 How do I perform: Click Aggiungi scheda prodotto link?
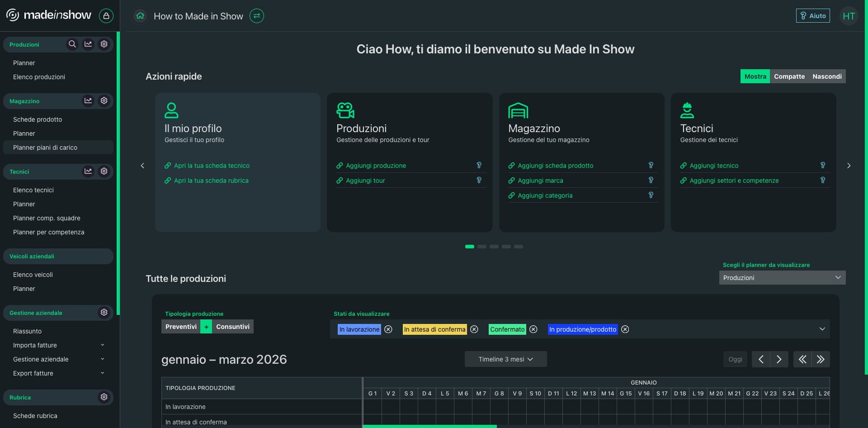pos(555,166)
